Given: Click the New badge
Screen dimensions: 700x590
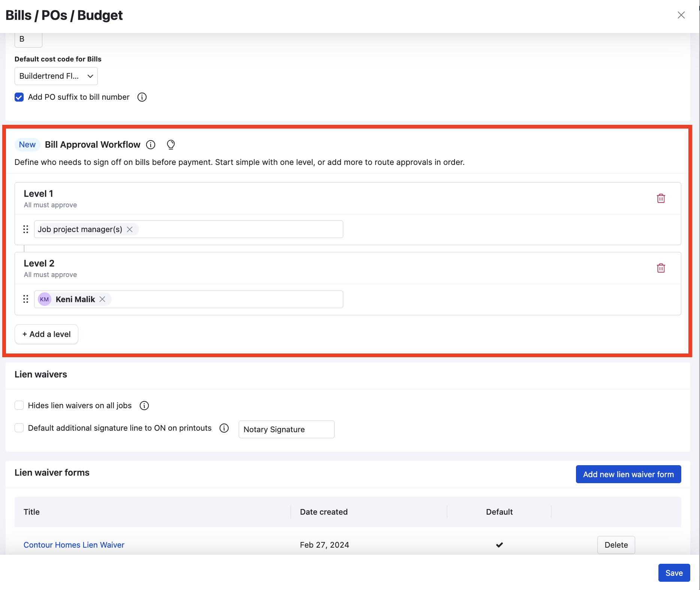Looking at the screenshot, I should coord(27,145).
